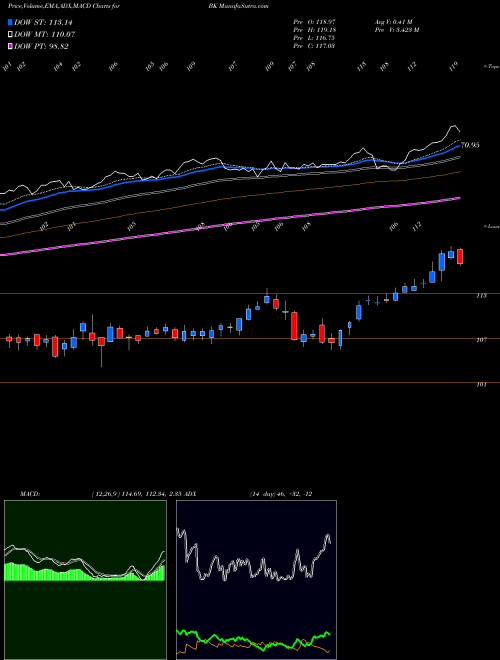
Task: Click the 'Pre C: 117.03' close value
Action: point(314,46)
